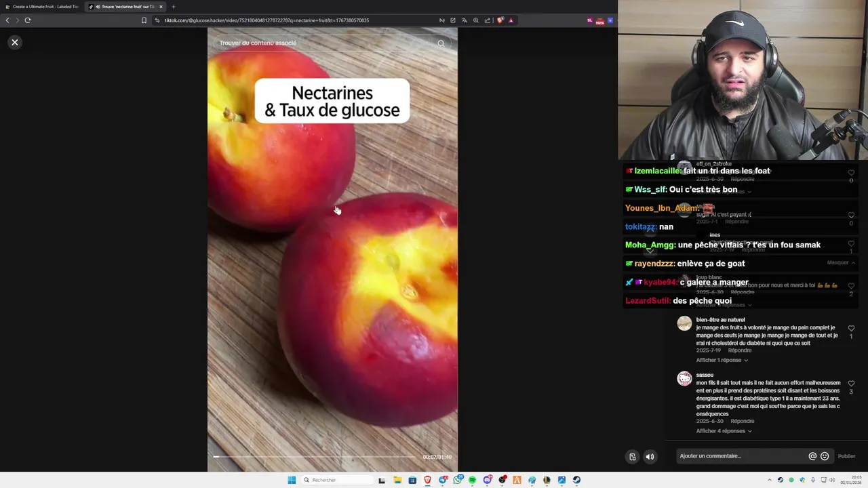Open link in external window icon in address bar

pyautogui.click(x=453, y=20)
